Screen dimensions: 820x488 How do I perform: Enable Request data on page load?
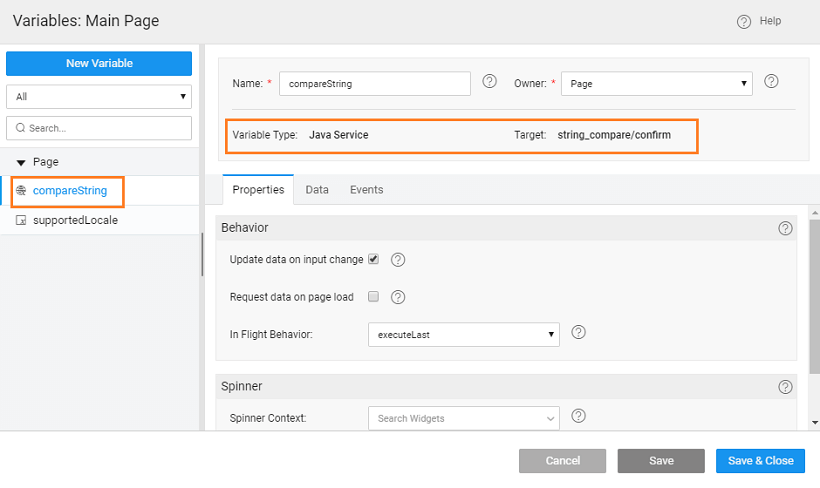(x=373, y=297)
